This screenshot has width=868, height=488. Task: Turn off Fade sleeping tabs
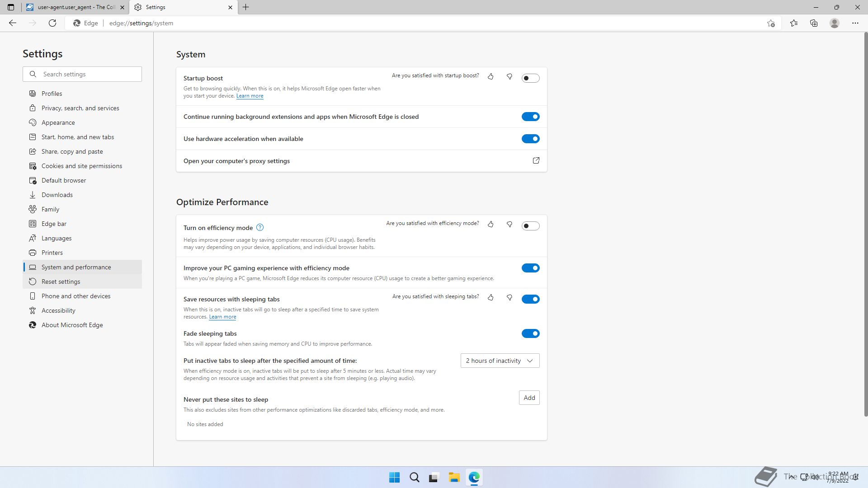(x=531, y=333)
